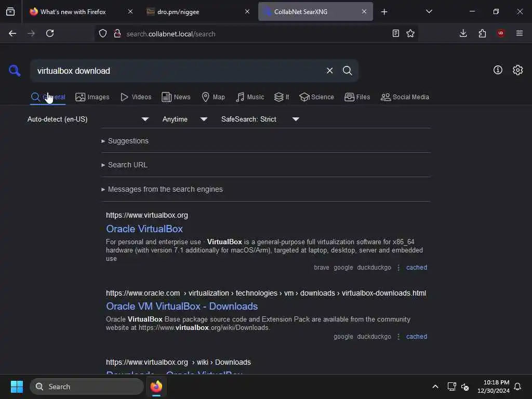Open a new tab with plus button
Viewport: 532px width, 399px height.
coord(384,12)
